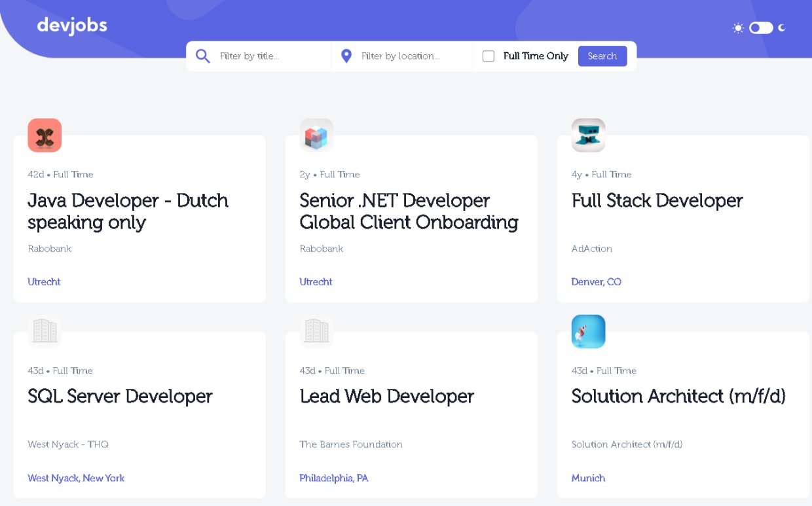Click the cube logo on Senior .NET Developer card
This screenshot has height=506, width=812.
click(x=316, y=135)
